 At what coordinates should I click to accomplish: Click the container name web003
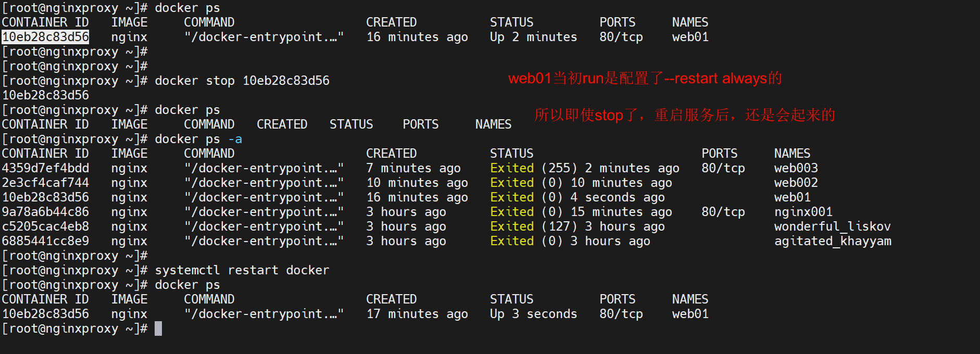click(x=796, y=168)
